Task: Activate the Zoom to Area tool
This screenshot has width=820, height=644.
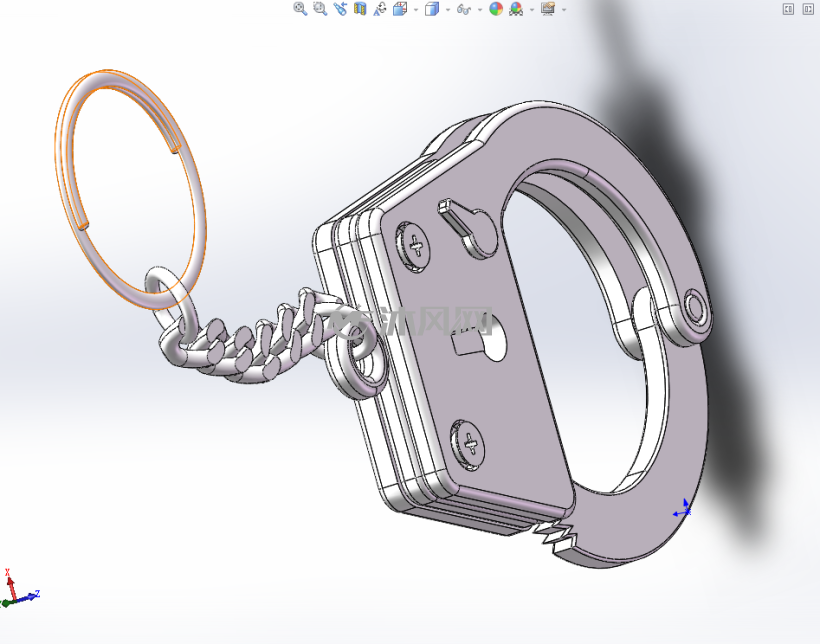Action: point(320,8)
